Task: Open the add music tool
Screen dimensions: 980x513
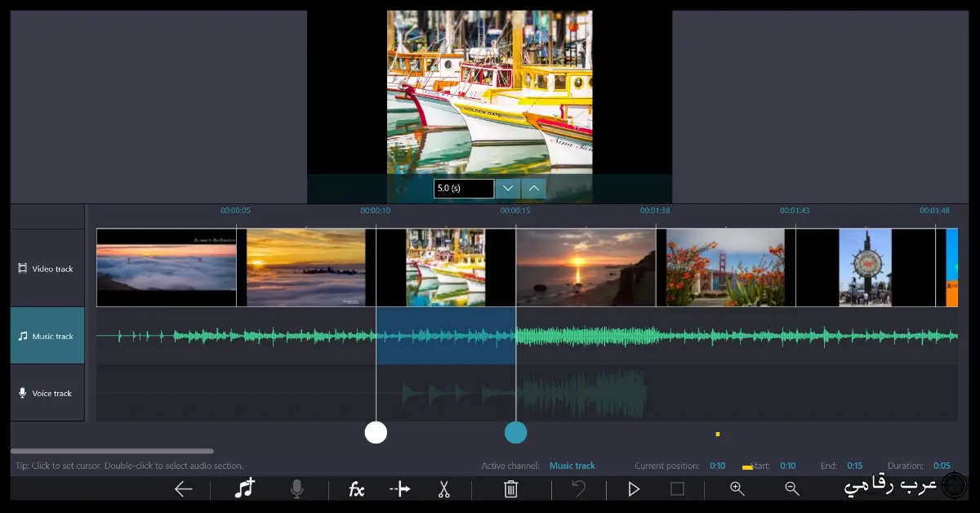Action: point(247,488)
